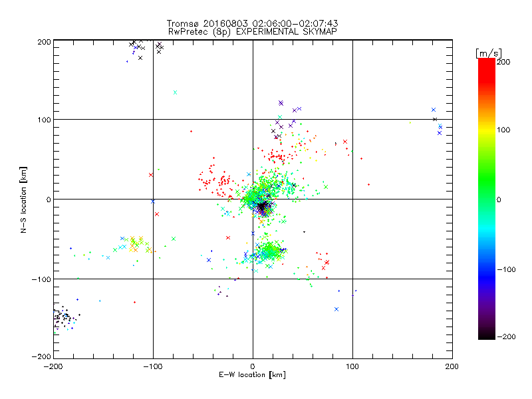Click the x-axis tick label '-200'
Viewport: 532px width, 399px height.
click(x=53, y=366)
